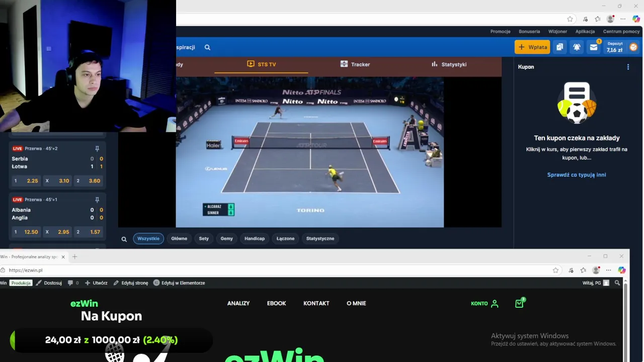Open a new tab in ezWin browser

pos(74,257)
